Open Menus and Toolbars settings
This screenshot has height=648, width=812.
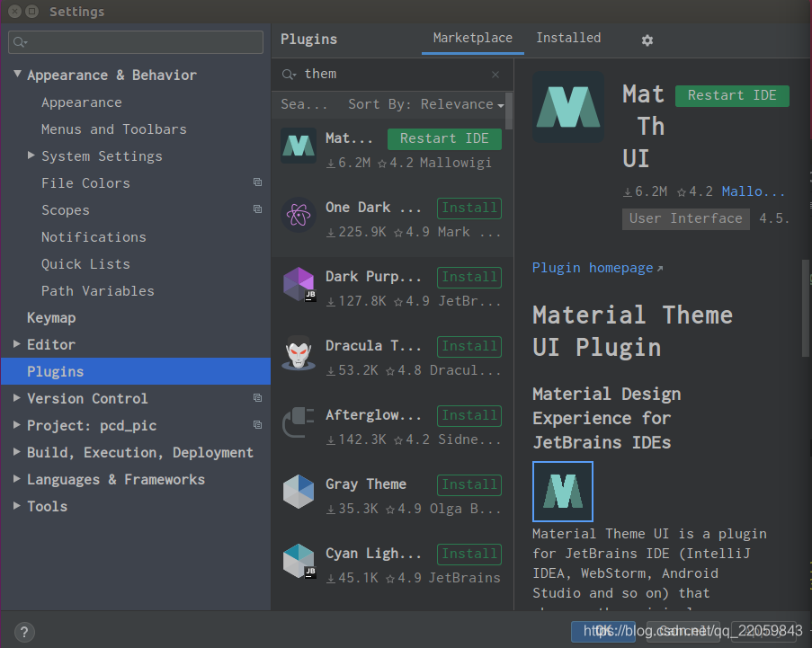click(114, 129)
